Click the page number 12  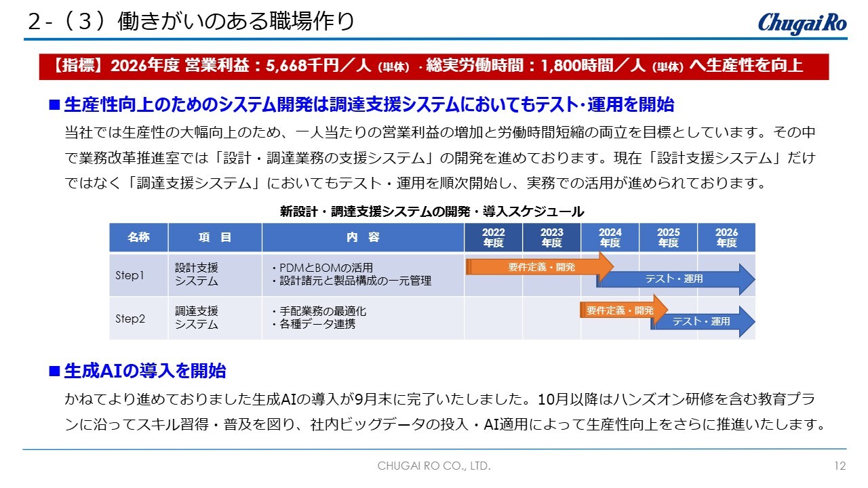840,466
